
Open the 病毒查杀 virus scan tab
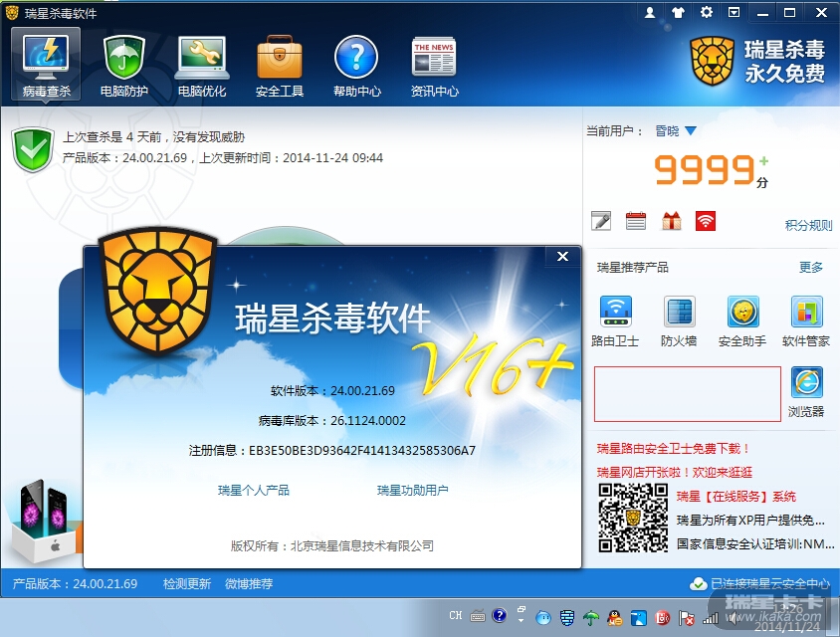[46, 65]
